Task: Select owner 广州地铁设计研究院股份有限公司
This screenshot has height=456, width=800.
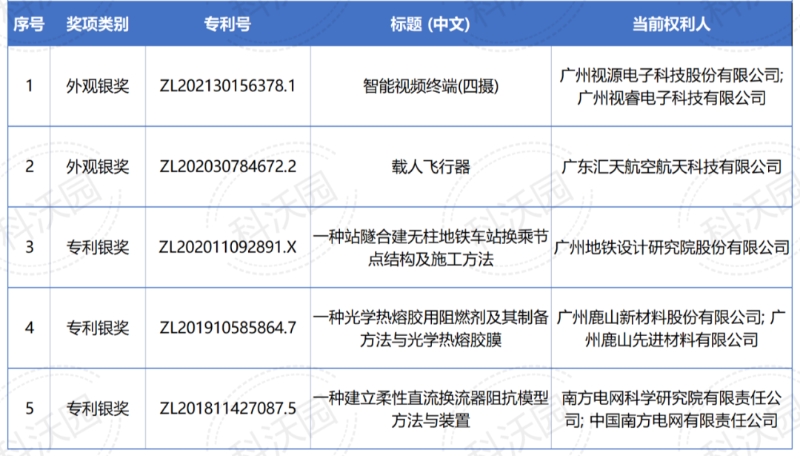Action: (672, 247)
